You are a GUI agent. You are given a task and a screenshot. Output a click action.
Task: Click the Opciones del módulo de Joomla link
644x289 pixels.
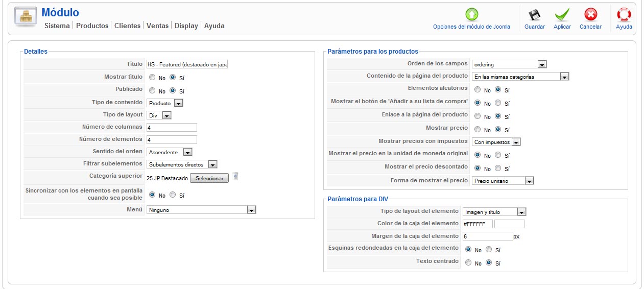point(471,27)
